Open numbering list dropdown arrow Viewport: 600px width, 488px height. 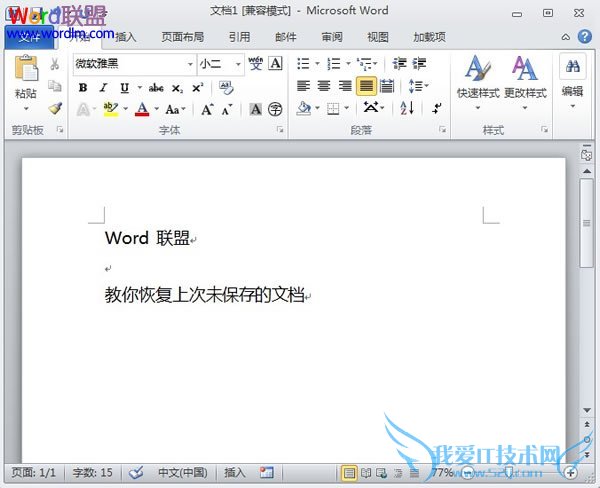tap(349, 64)
